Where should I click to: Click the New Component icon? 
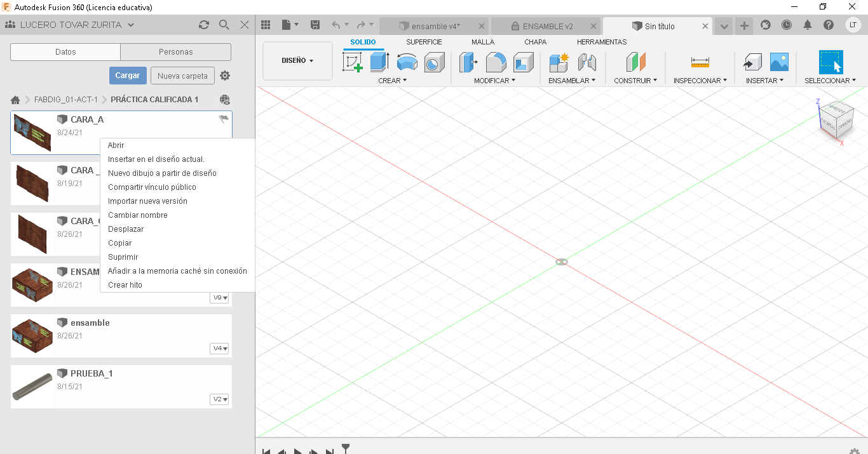pyautogui.click(x=559, y=62)
